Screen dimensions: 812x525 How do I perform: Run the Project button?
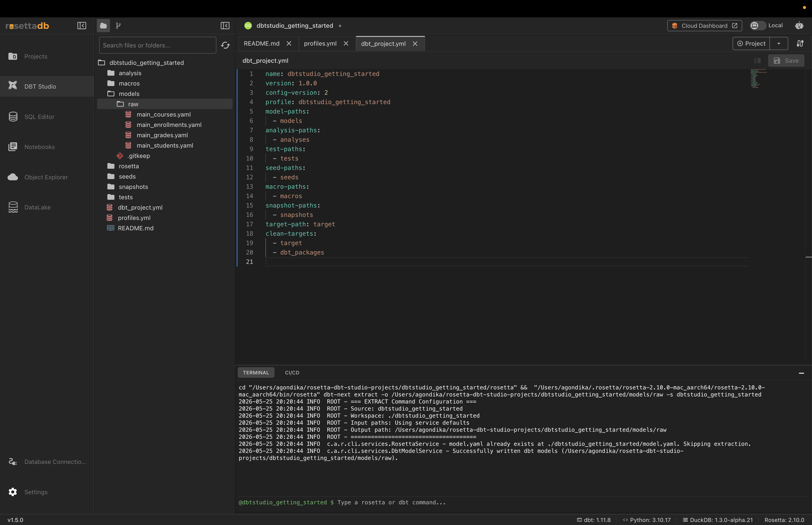tap(751, 44)
